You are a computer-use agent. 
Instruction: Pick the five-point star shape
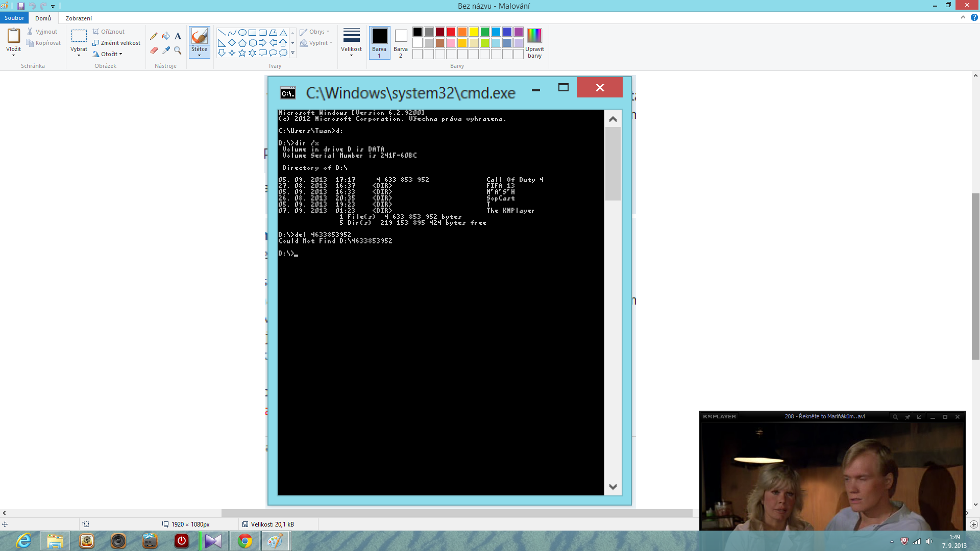tap(242, 53)
